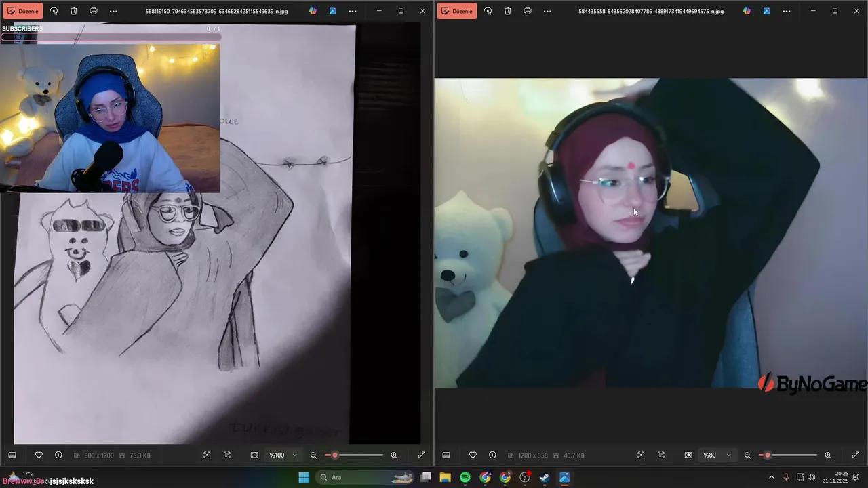Open title bar overflow menu in right window
Screen dimensions: 868x488
(787, 11)
